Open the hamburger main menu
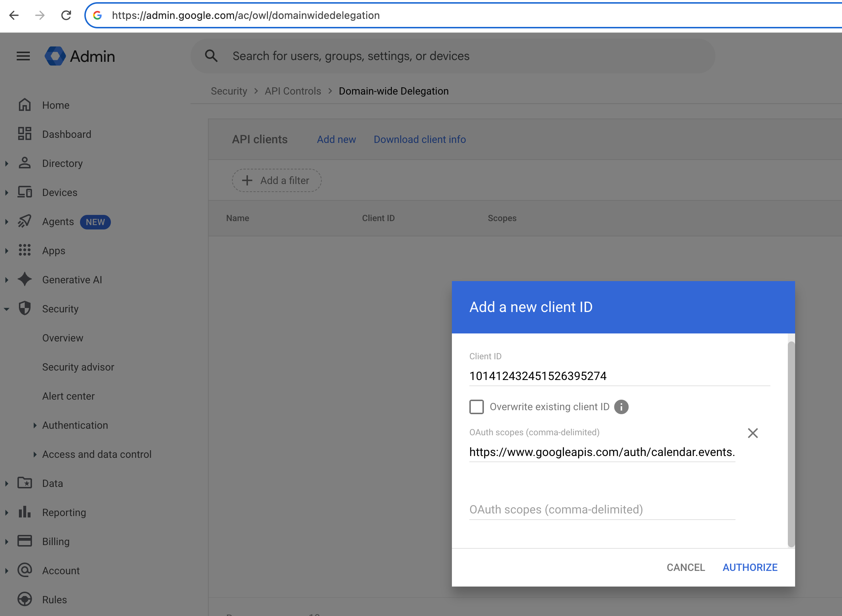Screen dimensions: 842x616 tap(23, 56)
